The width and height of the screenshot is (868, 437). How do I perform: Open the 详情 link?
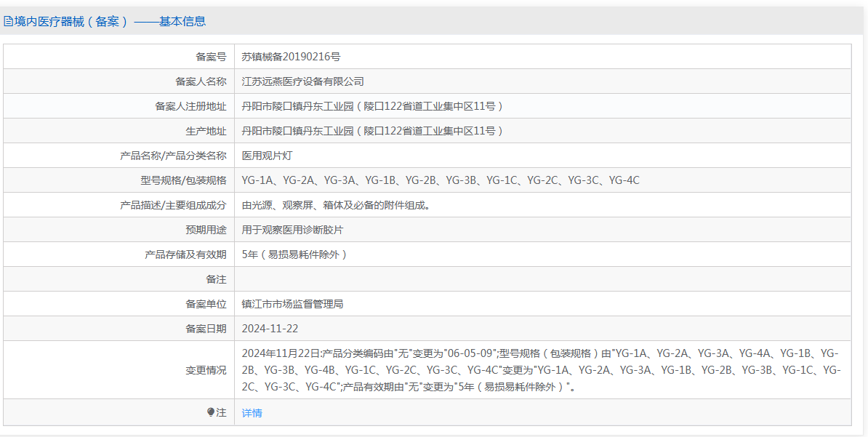(252, 412)
